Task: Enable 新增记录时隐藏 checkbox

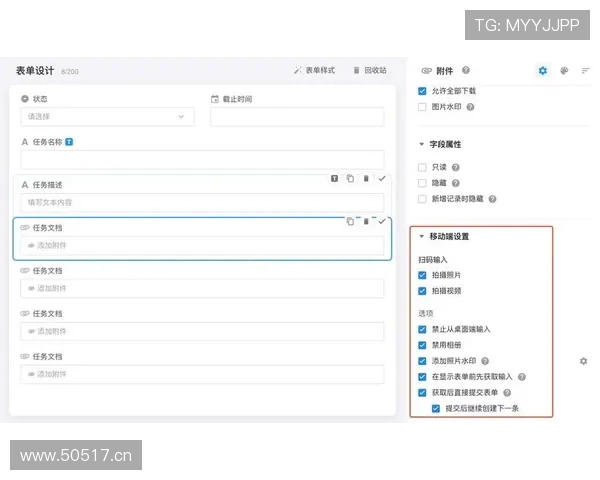Action: [422, 199]
